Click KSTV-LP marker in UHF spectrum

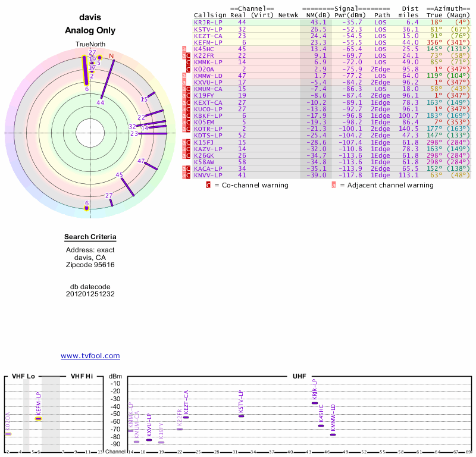click(x=241, y=416)
